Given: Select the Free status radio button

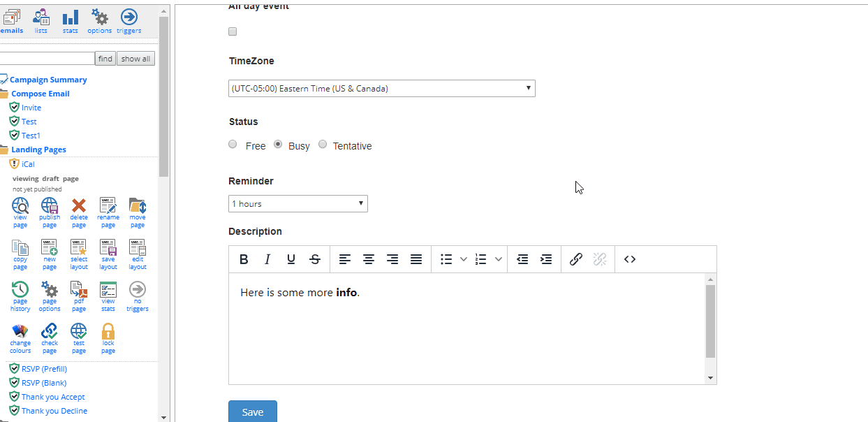Looking at the screenshot, I should point(233,145).
